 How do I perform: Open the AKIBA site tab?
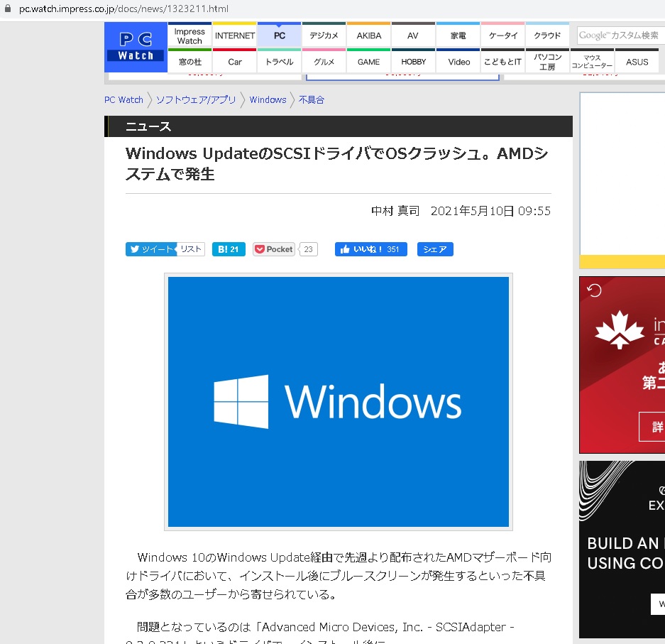(369, 36)
